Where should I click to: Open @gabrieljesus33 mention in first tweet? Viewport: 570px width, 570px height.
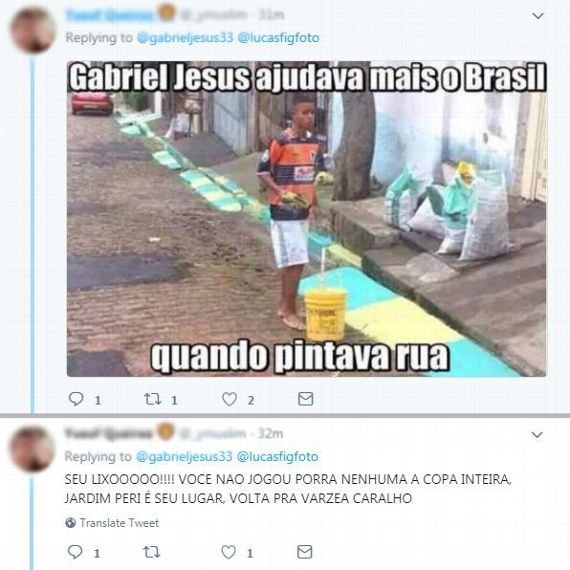tap(185, 38)
